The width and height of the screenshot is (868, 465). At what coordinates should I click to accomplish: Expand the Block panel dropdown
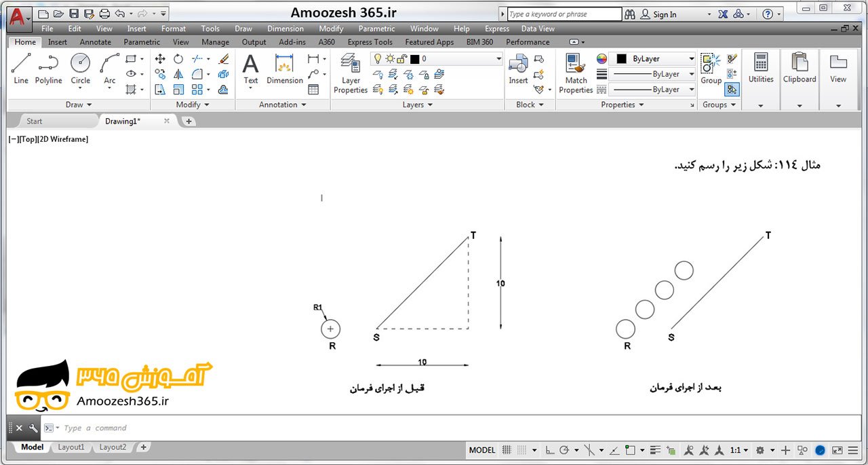tap(530, 105)
